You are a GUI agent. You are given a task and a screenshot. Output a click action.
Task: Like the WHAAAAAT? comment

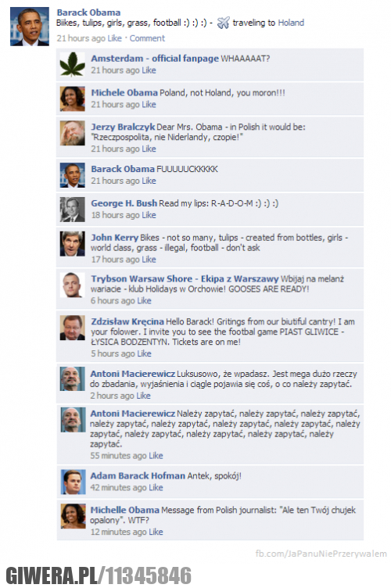[149, 70]
